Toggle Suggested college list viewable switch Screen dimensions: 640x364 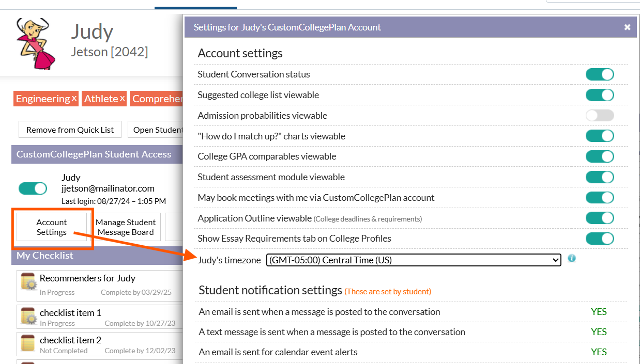[600, 95]
